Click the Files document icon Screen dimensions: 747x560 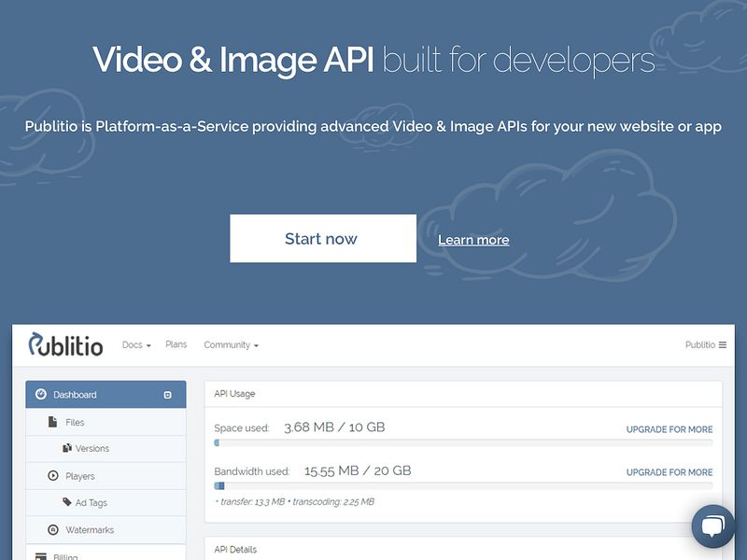(53, 422)
